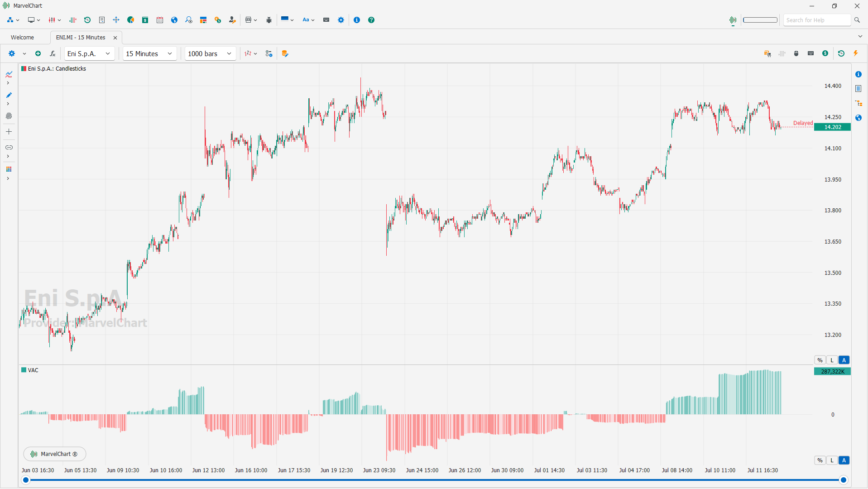The width and height of the screenshot is (868, 489).
Task: Toggle auto scale A on price axis
Action: click(844, 360)
